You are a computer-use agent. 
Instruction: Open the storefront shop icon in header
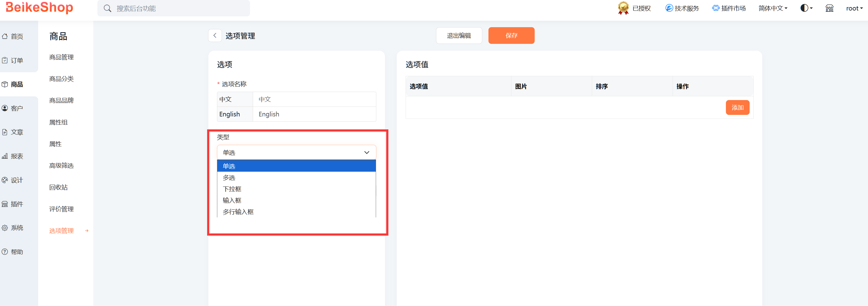pyautogui.click(x=829, y=8)
